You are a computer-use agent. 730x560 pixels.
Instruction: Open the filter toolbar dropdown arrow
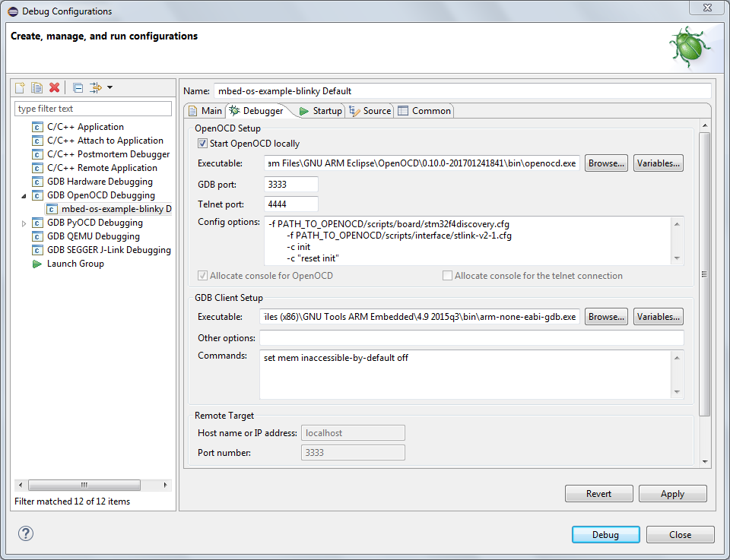pos(109,88)
